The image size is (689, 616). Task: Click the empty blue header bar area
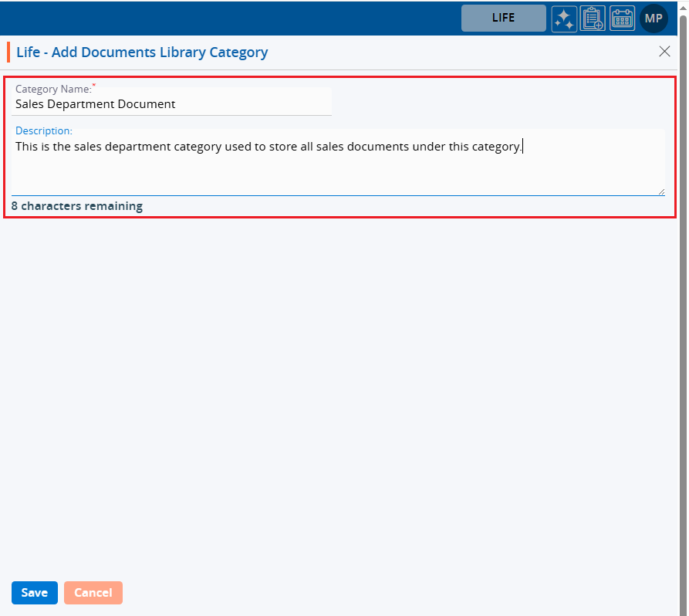click(231, 19)
